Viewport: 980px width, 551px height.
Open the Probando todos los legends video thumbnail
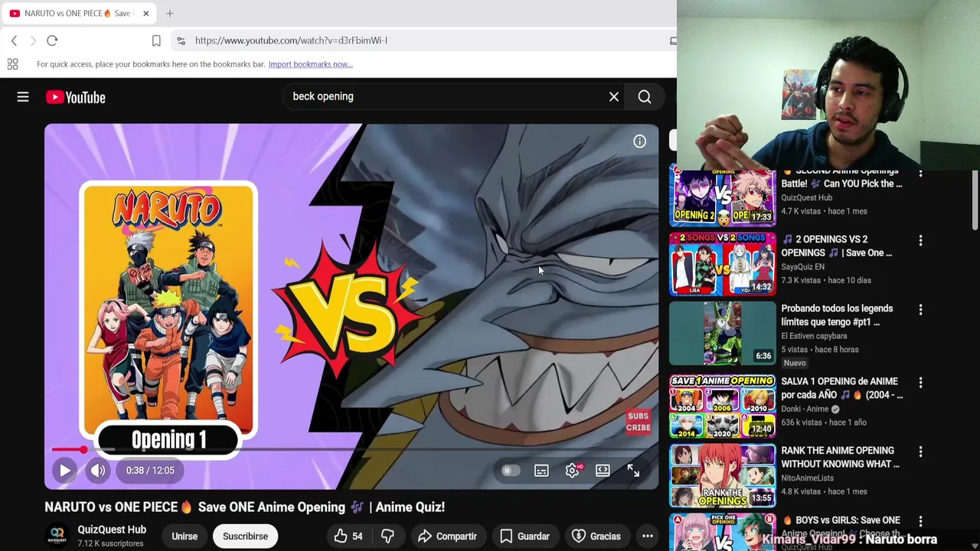(722, 334)
